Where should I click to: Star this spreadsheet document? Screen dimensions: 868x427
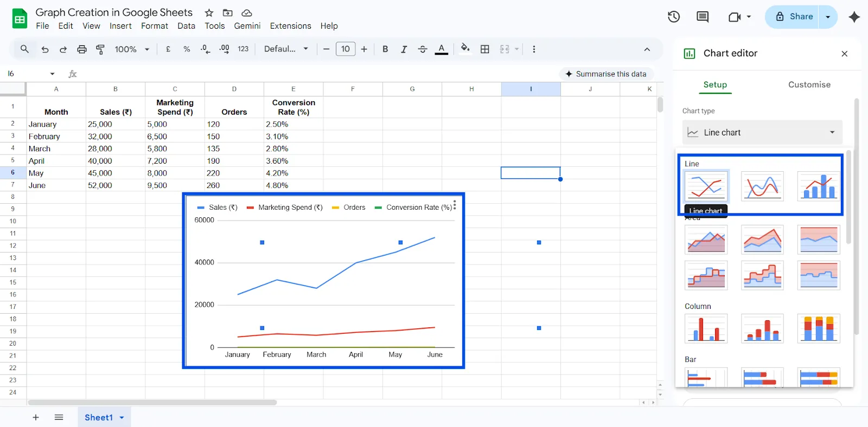209,12
